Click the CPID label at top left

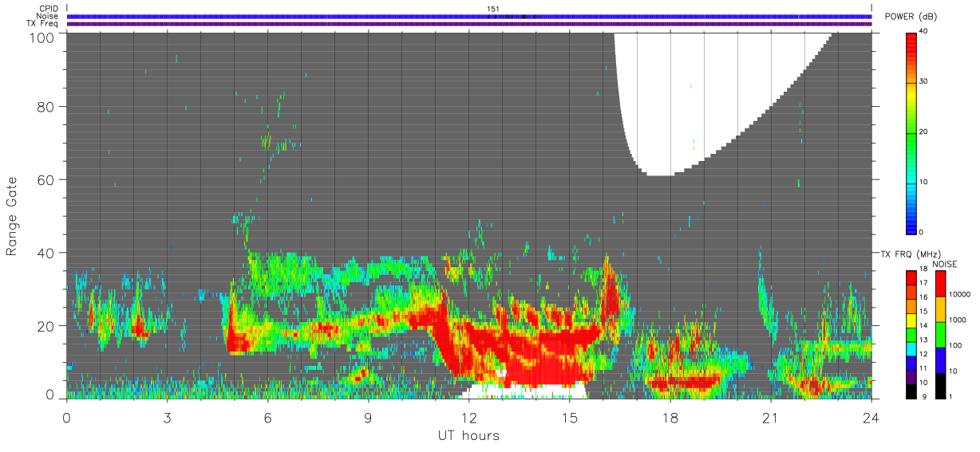tap(48, 9)
